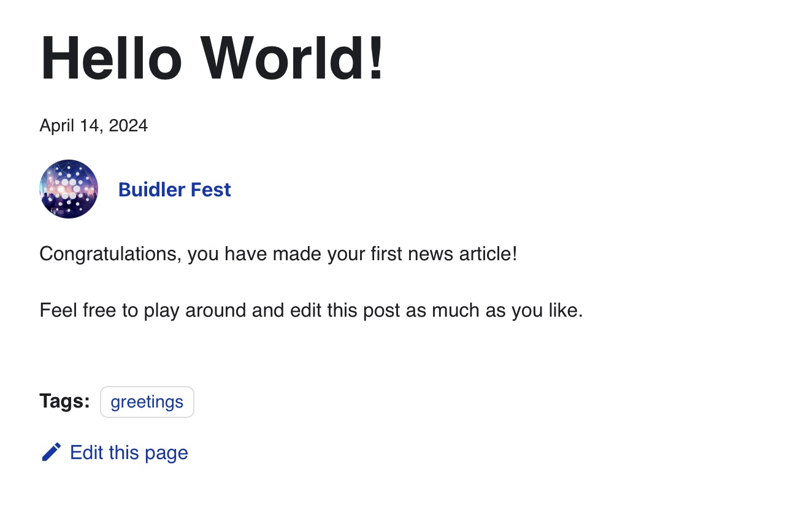Click the words first news article!
812x518 pixels.
[x=444, y=253]
